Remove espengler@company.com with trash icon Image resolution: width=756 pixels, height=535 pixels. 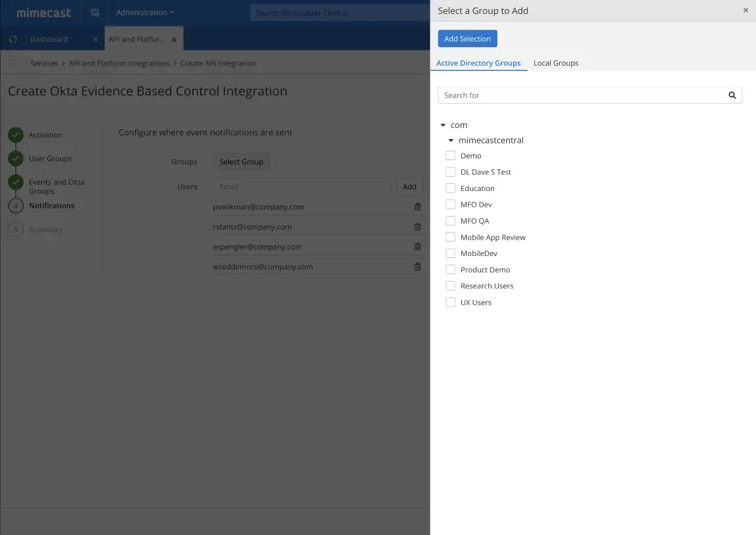(x=417, y=247)
